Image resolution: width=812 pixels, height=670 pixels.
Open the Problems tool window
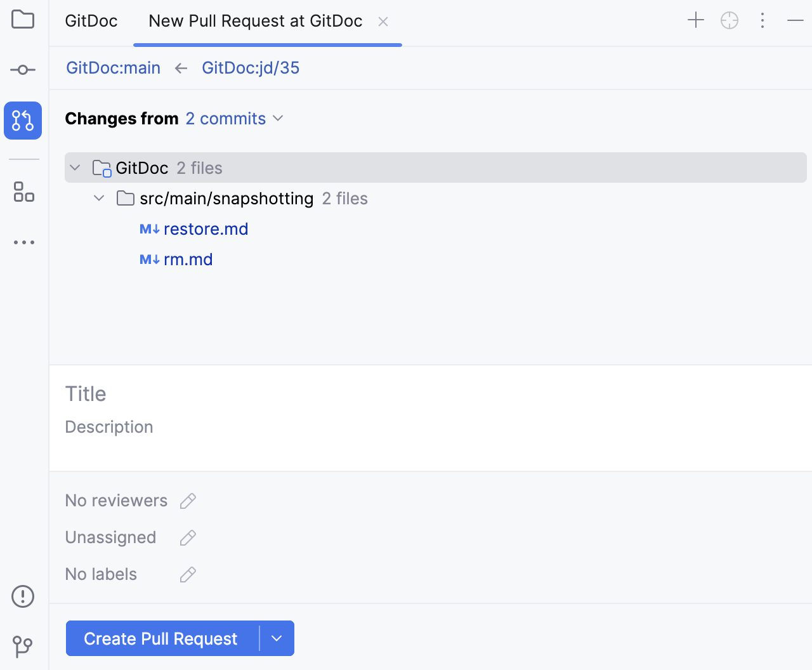point(23,596)
